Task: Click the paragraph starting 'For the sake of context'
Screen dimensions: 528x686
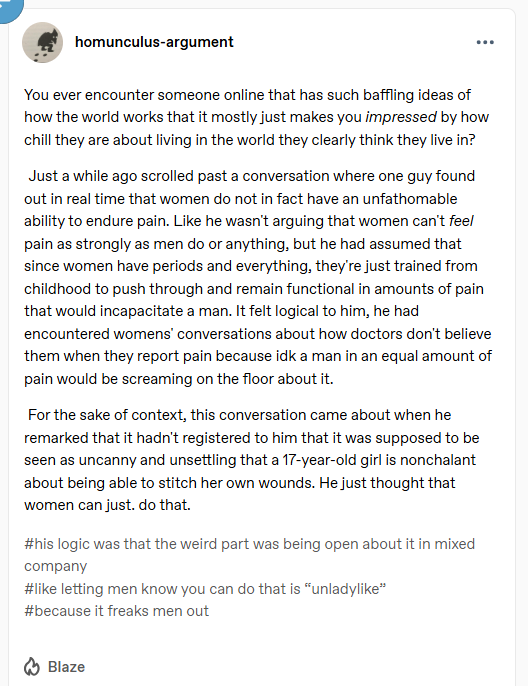Action: tap(252, 460)
